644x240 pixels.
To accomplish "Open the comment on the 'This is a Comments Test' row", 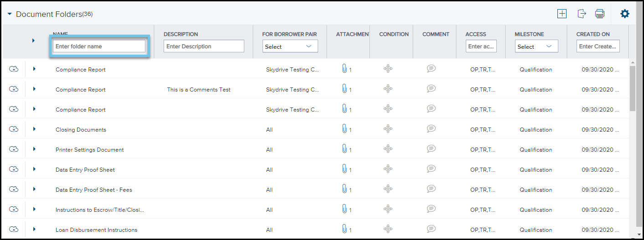I will point(431,88).
